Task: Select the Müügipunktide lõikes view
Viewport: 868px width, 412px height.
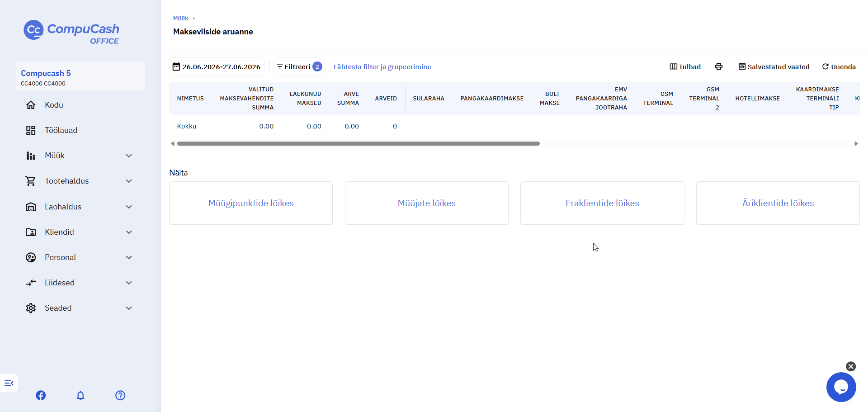Action: click(x=251, y=203)
